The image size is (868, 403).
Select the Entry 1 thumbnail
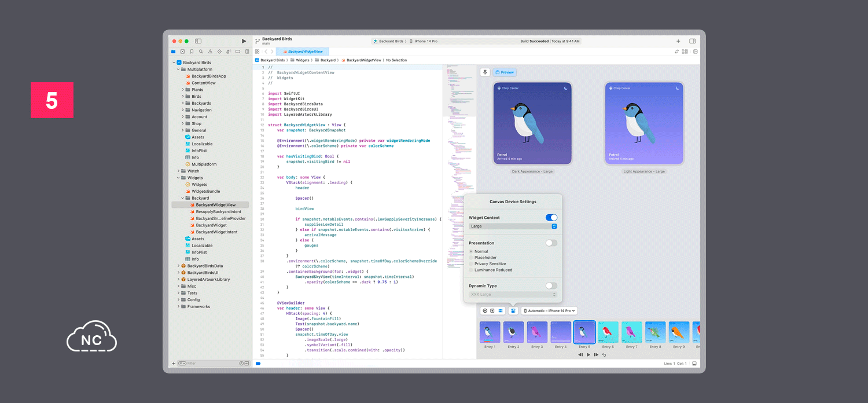[x=490, y=332]
